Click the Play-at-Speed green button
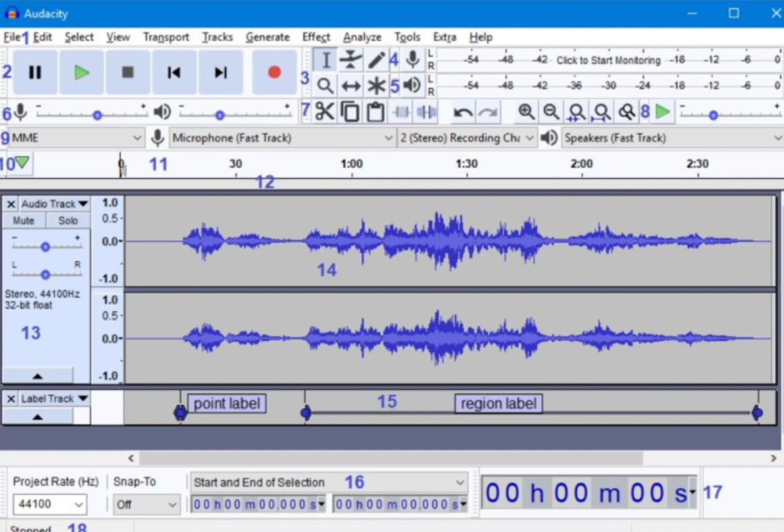 point(662,112)
